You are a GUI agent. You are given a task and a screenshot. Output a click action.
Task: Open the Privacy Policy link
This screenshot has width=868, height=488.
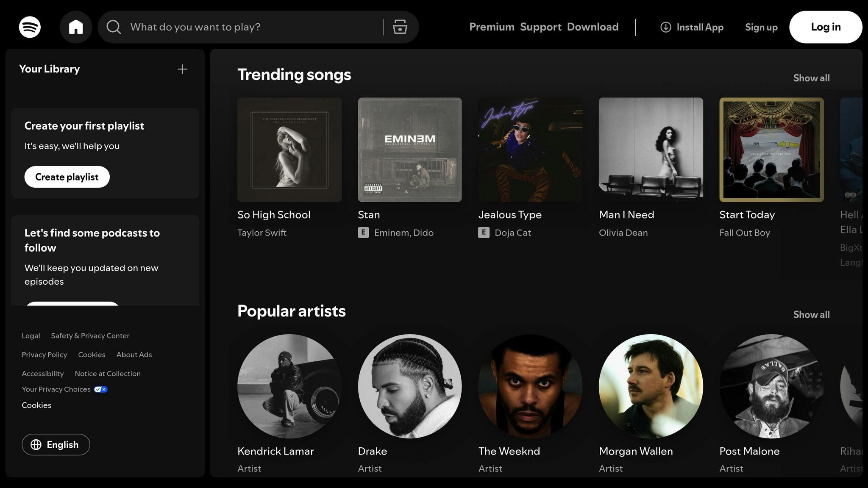pos(45,355)
